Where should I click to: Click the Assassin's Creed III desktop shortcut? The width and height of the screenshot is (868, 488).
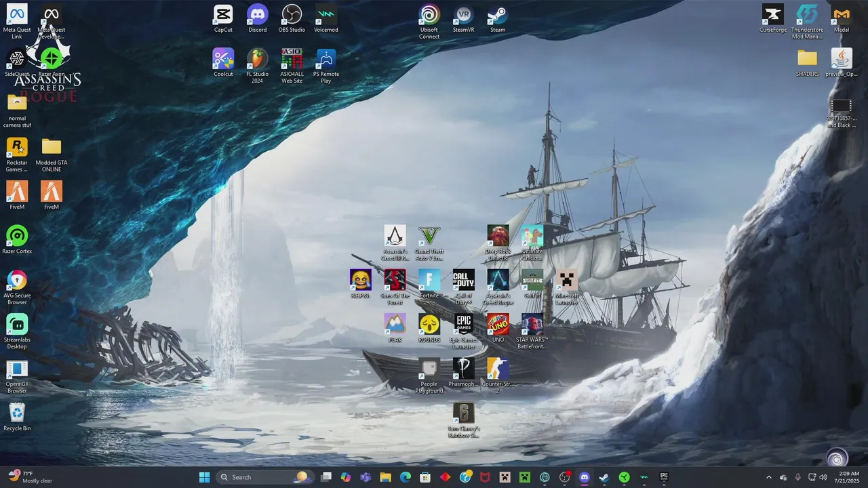point(395,243)
